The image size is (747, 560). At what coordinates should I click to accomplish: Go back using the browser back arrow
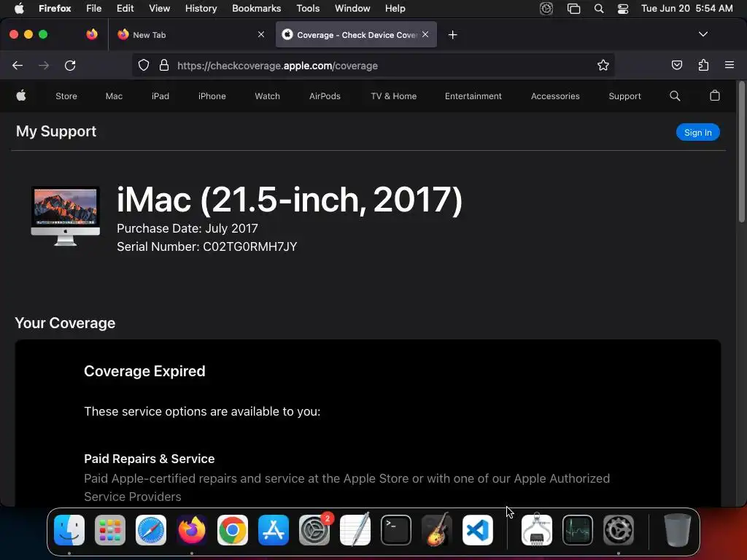pos(18,65)
